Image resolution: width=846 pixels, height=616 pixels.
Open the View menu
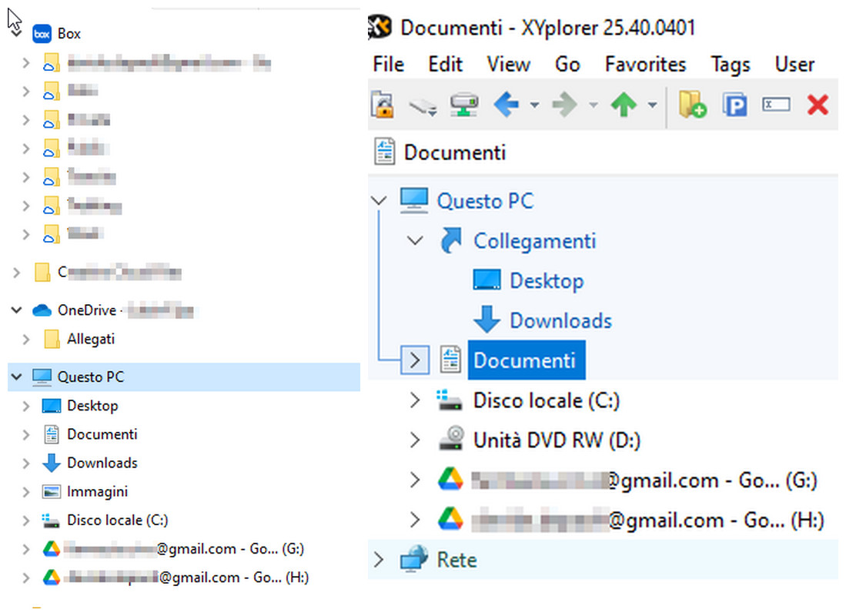pos(508,64)
